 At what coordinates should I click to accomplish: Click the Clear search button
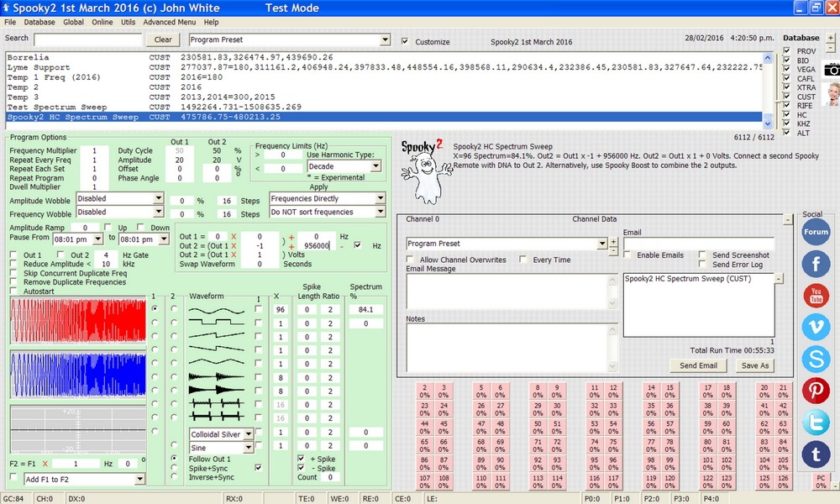(163, 39)
